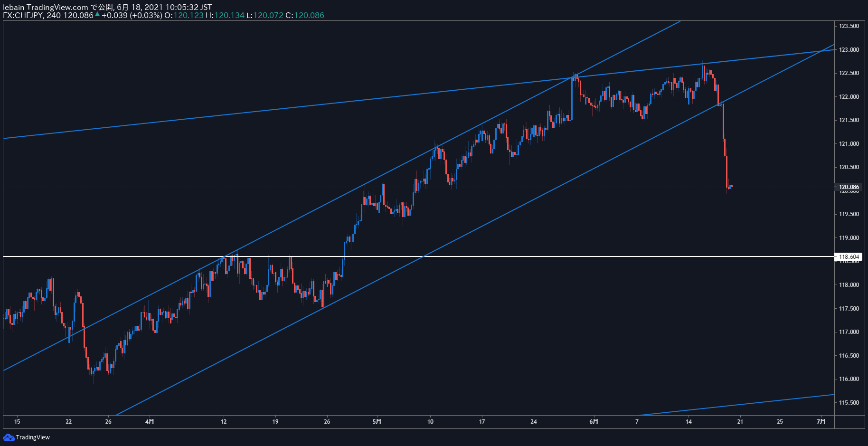Select the white horizontal line at 118.604
Screen dimensions: 868x446
tap(418, 256)
